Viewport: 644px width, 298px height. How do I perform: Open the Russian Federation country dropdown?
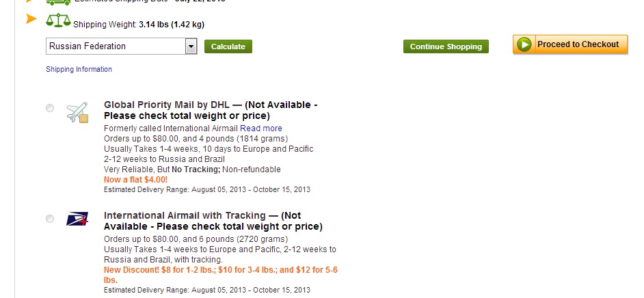115,46
